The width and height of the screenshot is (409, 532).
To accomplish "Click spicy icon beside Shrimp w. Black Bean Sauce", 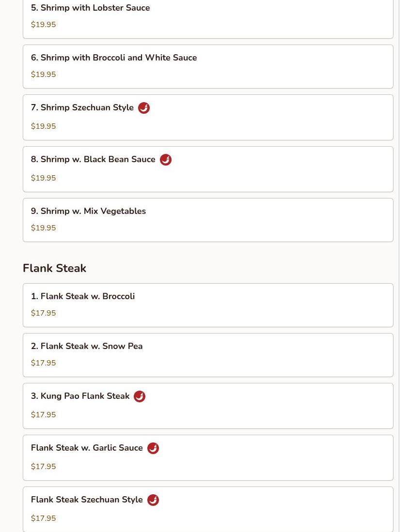I will click(165, 160).
